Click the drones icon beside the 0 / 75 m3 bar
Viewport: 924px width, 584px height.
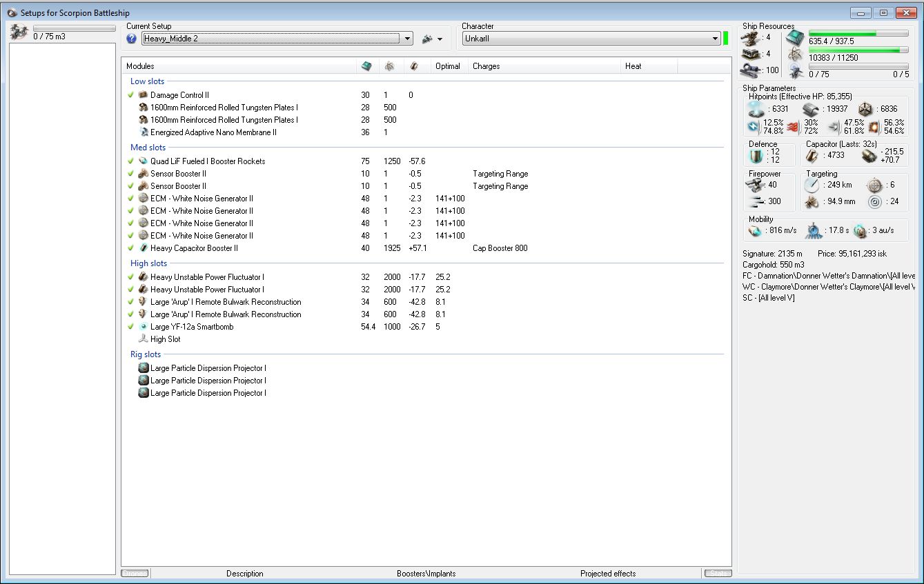20,32
